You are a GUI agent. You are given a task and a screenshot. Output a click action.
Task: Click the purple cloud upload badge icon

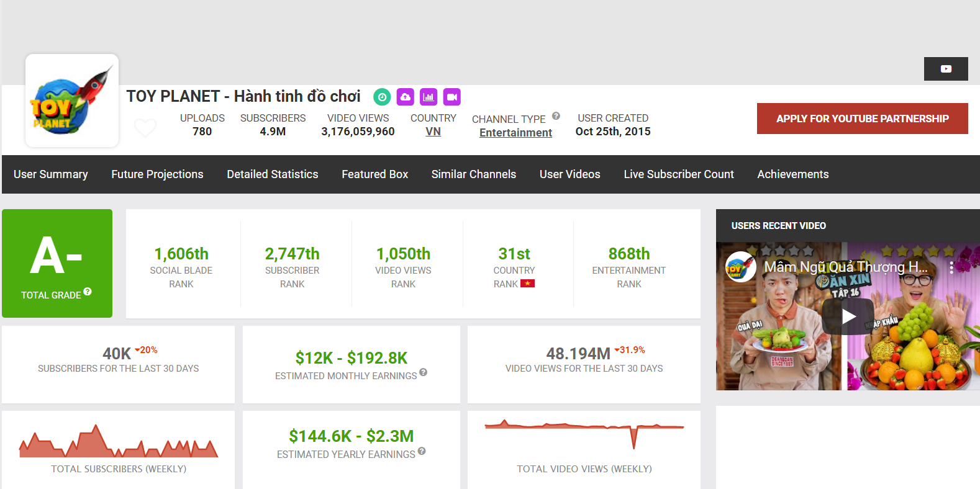[405, 97]
